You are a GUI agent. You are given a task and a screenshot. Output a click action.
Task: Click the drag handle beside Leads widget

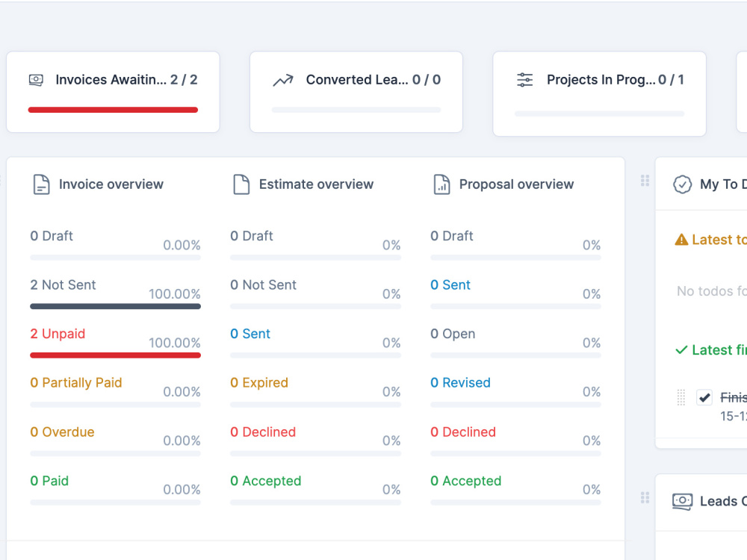pyautogui.click(x=645, y=497)
